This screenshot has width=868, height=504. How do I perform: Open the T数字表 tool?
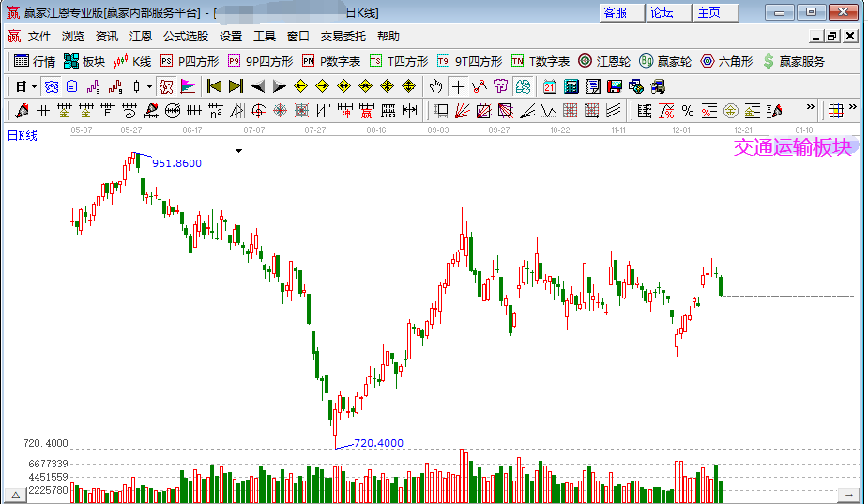click(x=541, y=62)
